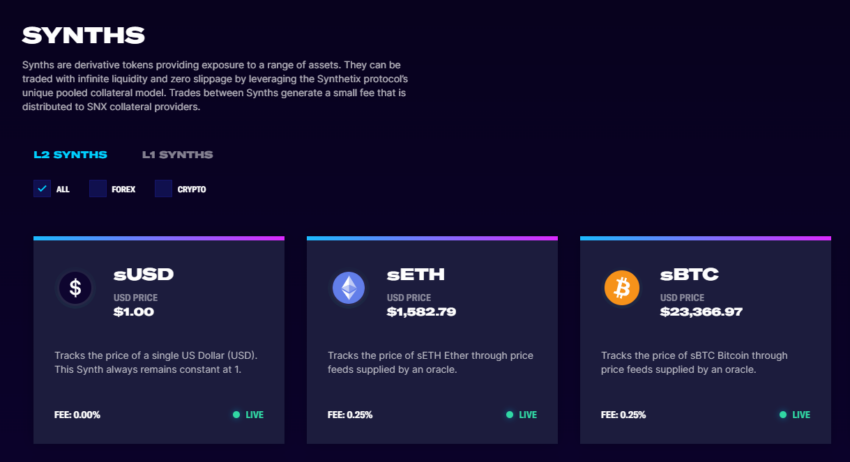This screenshot has width=850, height=462.
Task: Click the sBTC LIVE status label
Action: pos(801,415)
